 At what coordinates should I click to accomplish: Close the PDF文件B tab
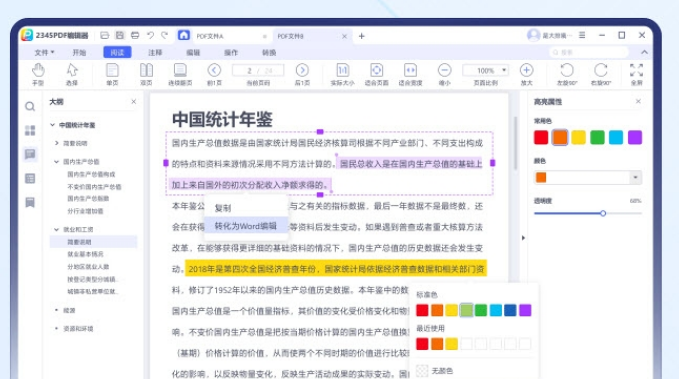(344, 36)
